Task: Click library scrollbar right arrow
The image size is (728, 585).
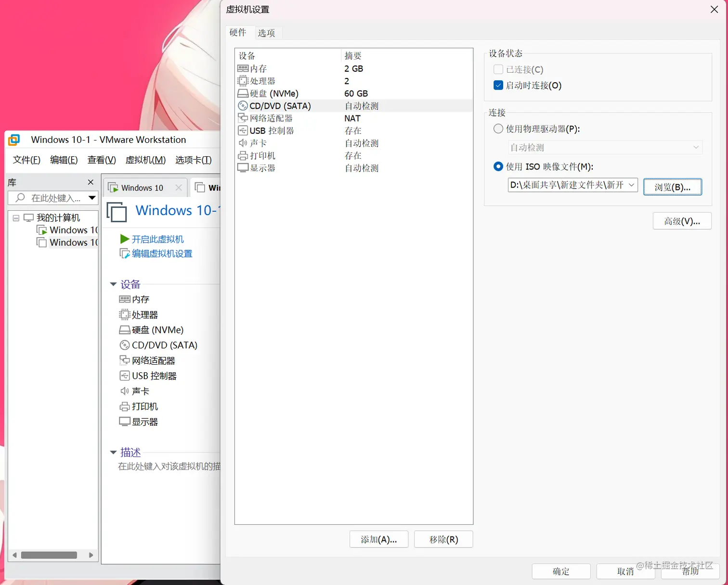Action: pos(91,555)
